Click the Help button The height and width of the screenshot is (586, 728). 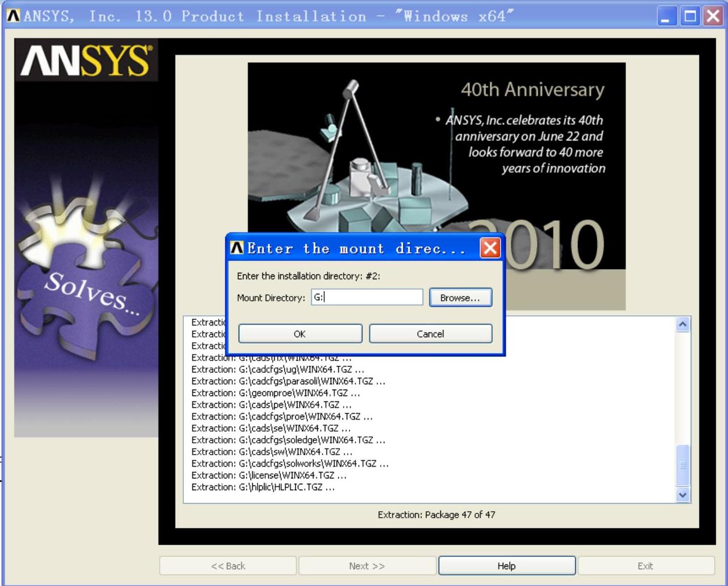(x=506, y=566)
